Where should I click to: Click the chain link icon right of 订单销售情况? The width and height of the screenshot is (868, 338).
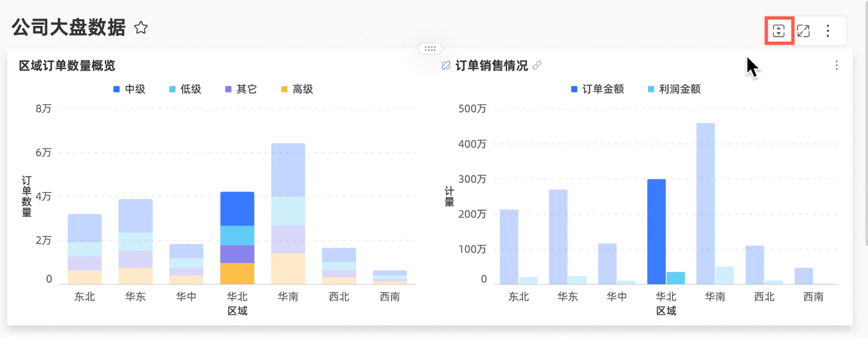pos(537,66)
